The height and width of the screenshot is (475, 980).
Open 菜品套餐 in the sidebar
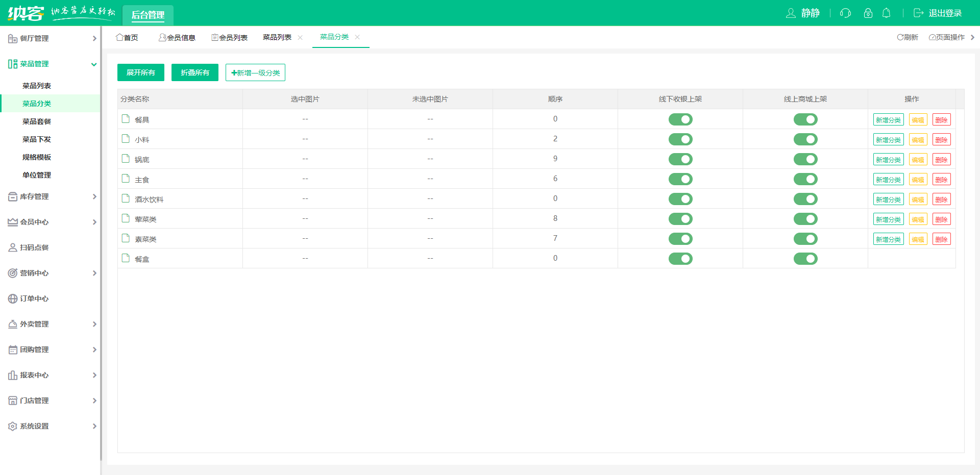tap(37, 121)
